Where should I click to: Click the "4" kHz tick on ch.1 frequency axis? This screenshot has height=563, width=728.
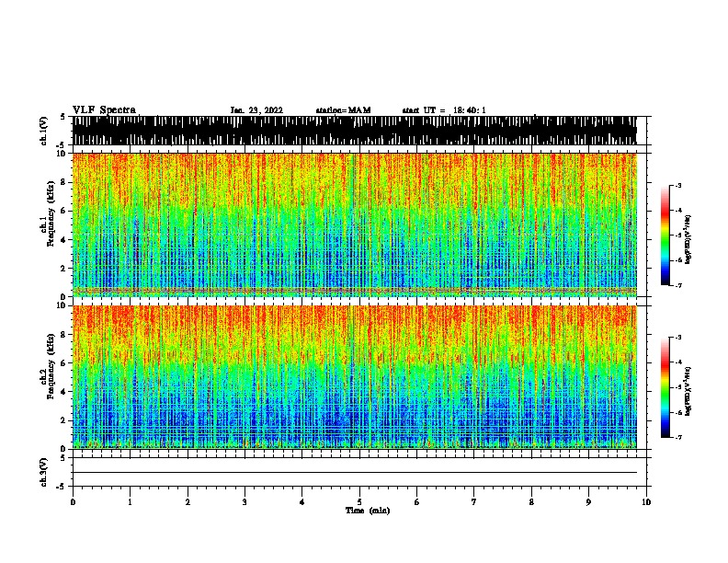[63, 240]
